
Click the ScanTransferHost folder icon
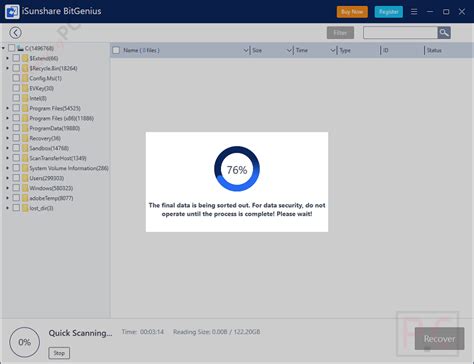pyautogui.click(x=25, y=158)
